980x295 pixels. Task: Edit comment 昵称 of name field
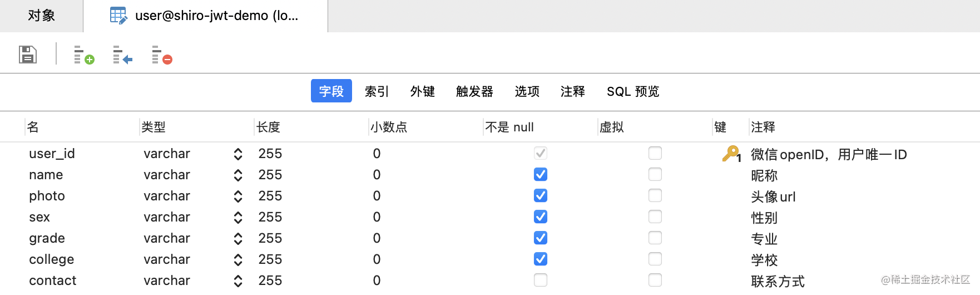(x=764, y=176)
